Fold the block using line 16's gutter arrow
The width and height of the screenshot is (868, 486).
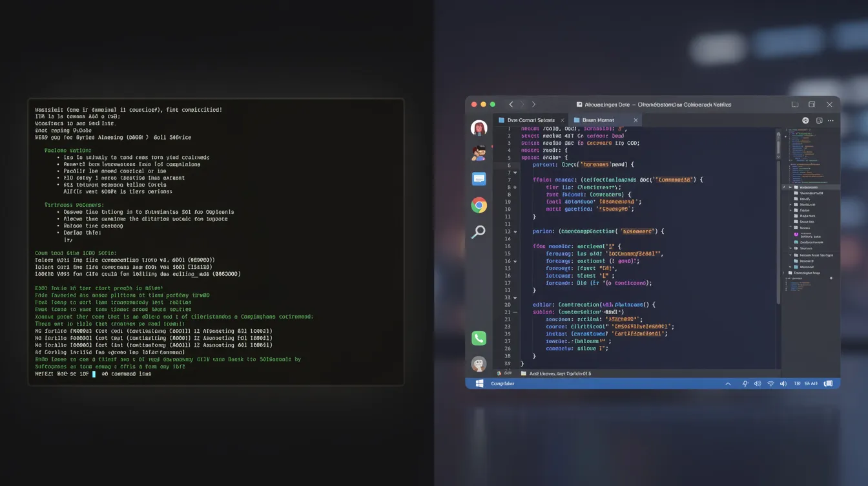click(x=515, y=261)
